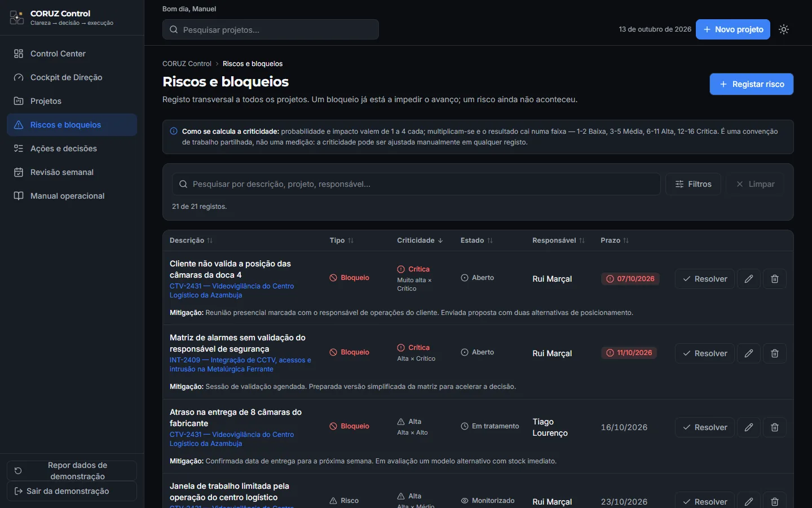Click the trash icon for 'Atraso na entrega' row

775,427
